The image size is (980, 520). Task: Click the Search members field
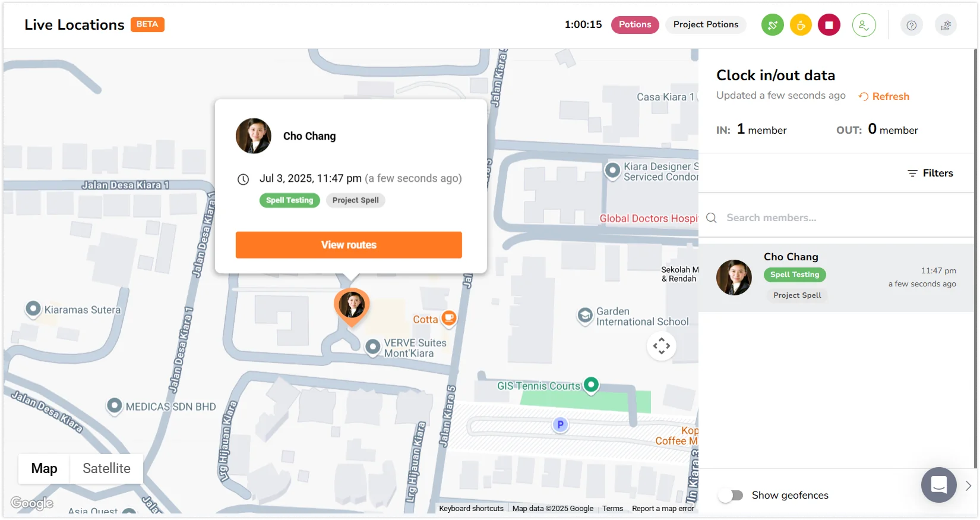coord(836,218)
